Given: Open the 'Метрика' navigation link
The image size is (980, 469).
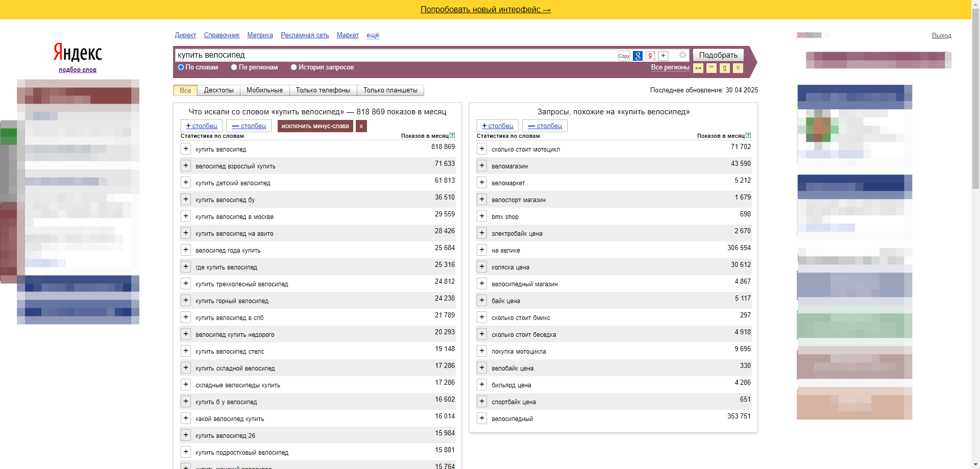Looking at the screenshot, I should click(260, 35).
